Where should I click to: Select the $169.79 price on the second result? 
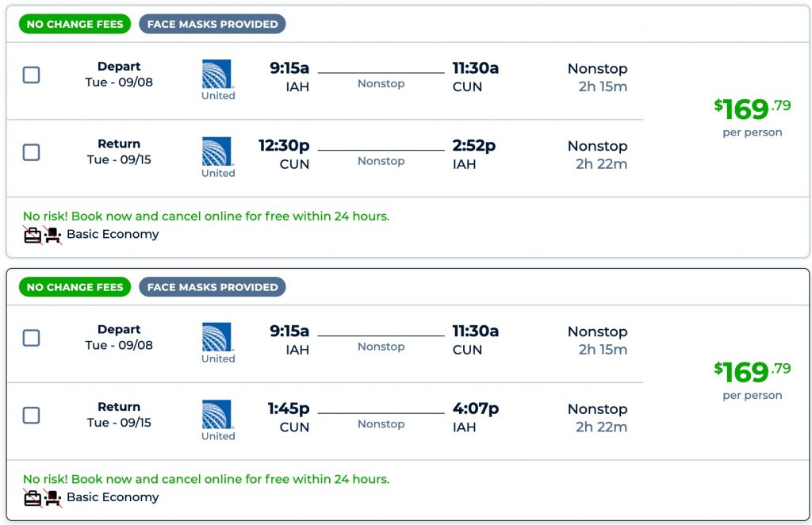coord(752,373)
